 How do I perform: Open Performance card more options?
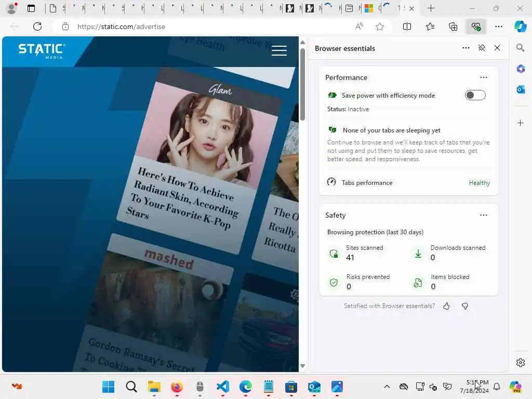coord(484,77)
